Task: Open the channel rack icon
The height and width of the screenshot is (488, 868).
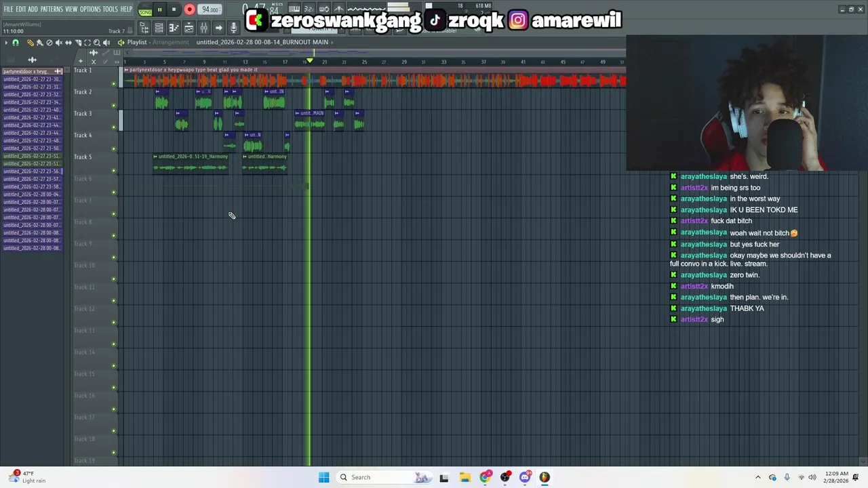Action: tap(159, 28)
